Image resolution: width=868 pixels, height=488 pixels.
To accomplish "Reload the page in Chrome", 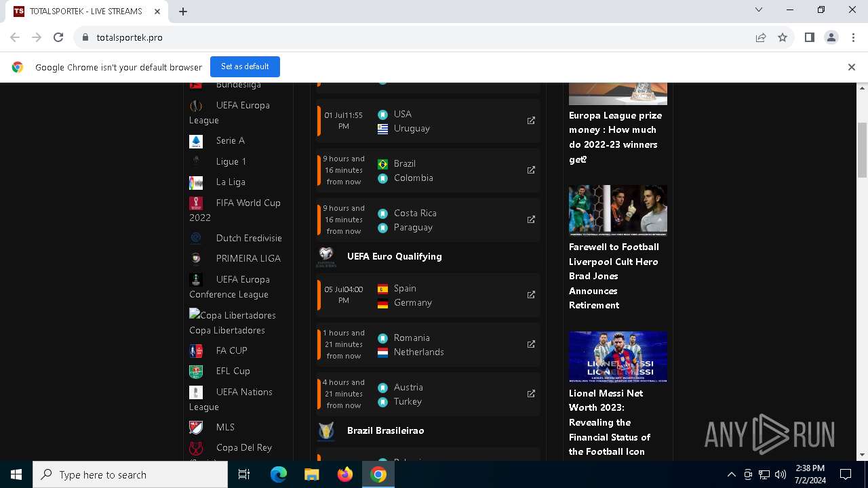I will coord(58,37).
